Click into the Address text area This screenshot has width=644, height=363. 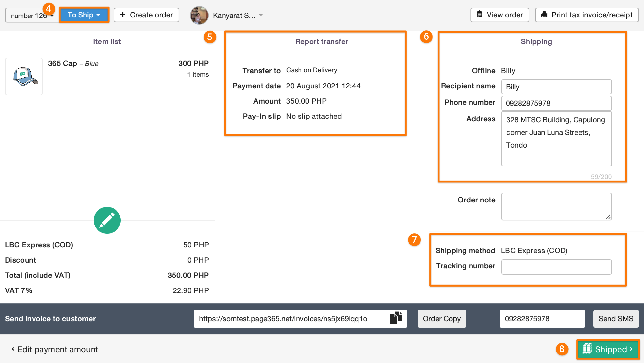(x=556, y=139)
